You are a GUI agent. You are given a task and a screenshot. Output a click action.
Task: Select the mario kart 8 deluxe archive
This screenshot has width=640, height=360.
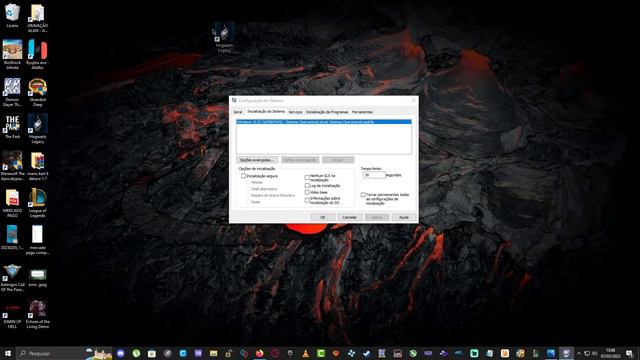click(x=38, y=165)
